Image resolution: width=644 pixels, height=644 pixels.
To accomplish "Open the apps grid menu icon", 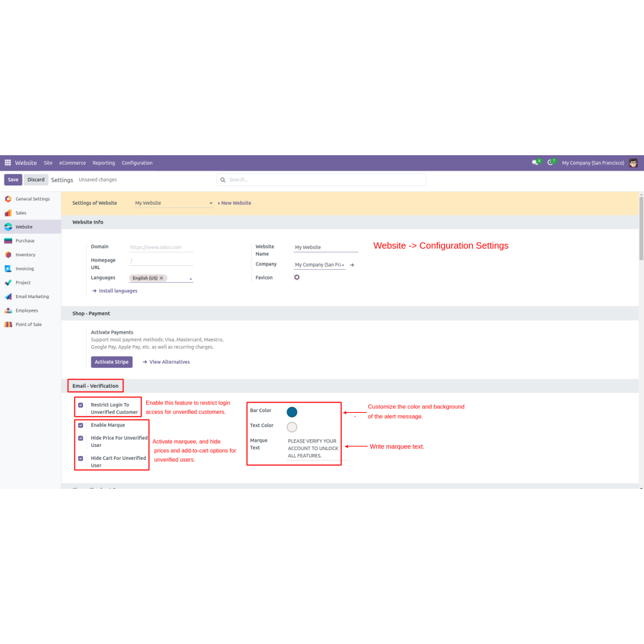I will coord(8,163).
